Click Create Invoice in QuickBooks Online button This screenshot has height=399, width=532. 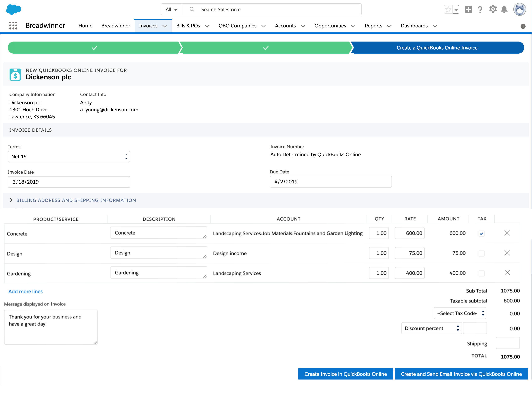point(345,374)
